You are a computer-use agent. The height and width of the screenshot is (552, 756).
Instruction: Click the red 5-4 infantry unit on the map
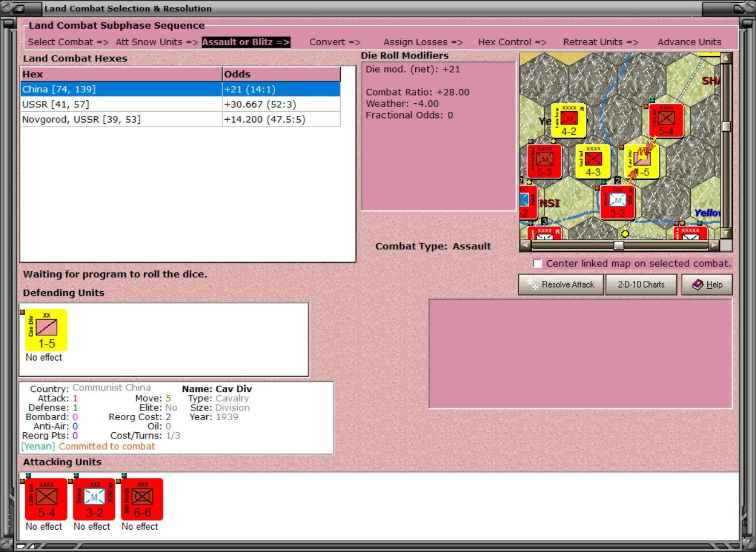tap(666, 120)
